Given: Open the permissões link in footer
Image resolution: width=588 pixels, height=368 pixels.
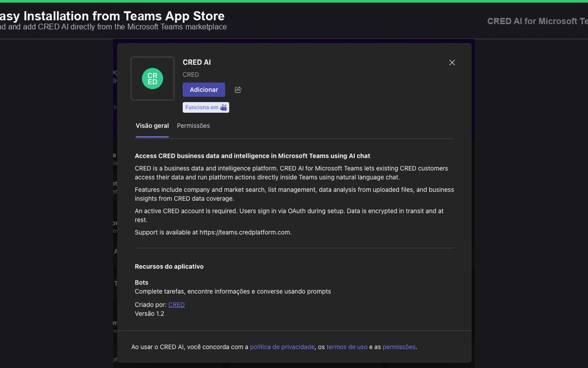Looking at the screenshot, I should click(399, 347).
